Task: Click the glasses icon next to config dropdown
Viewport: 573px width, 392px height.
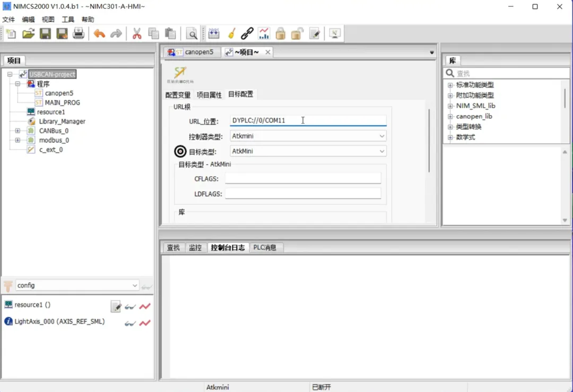Action: tap(146, 287)
